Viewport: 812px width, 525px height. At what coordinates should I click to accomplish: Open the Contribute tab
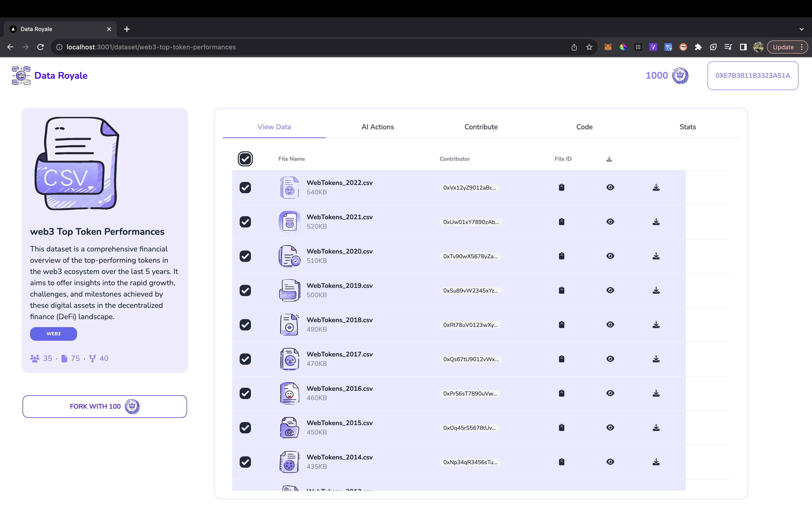(481, 127)
